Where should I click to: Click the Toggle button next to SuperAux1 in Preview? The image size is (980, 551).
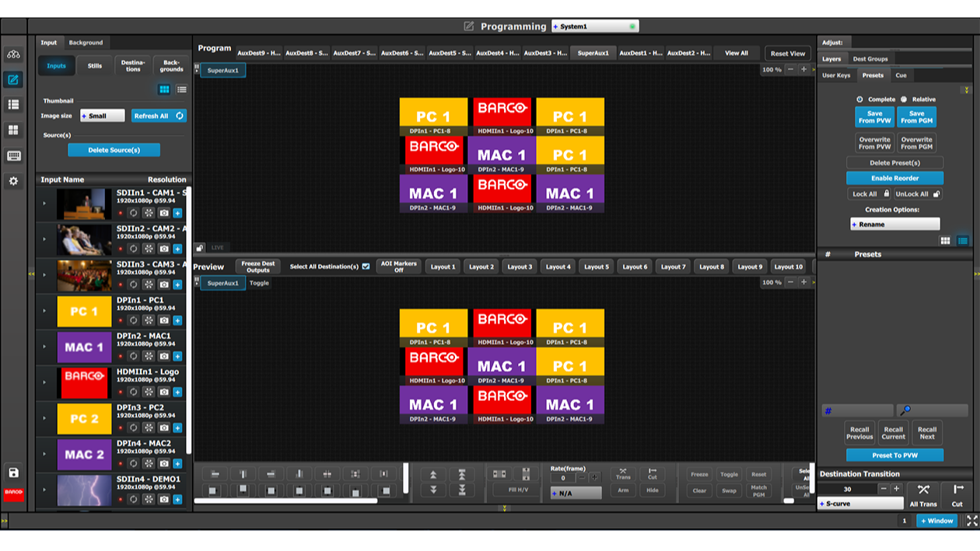pos(260,283)
